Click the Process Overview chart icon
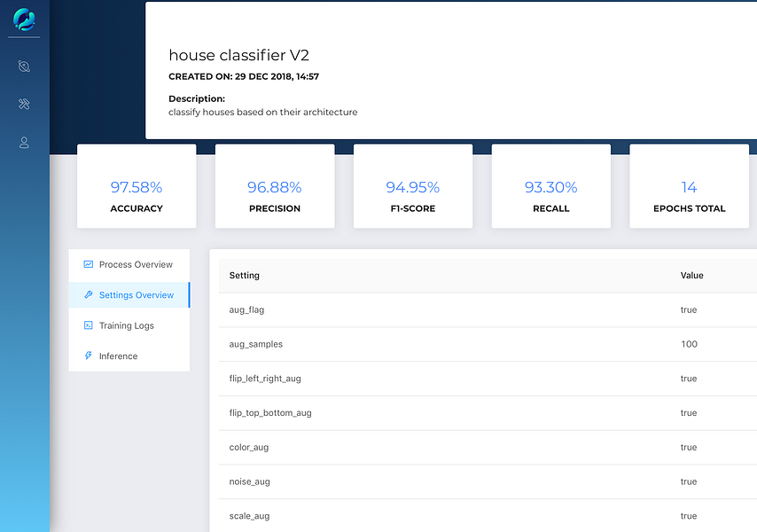Viewport: 757px width, 532px height. (x=89, y=264)
